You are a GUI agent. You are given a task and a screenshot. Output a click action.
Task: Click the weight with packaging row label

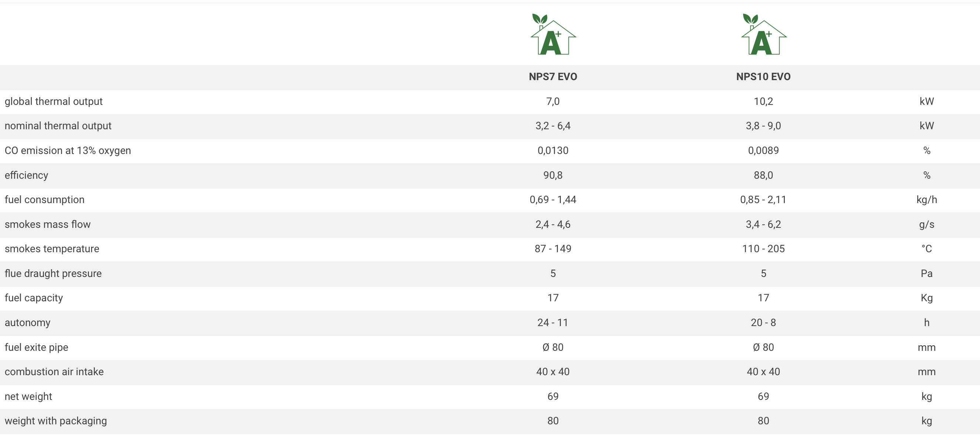(x=56, y=421)
